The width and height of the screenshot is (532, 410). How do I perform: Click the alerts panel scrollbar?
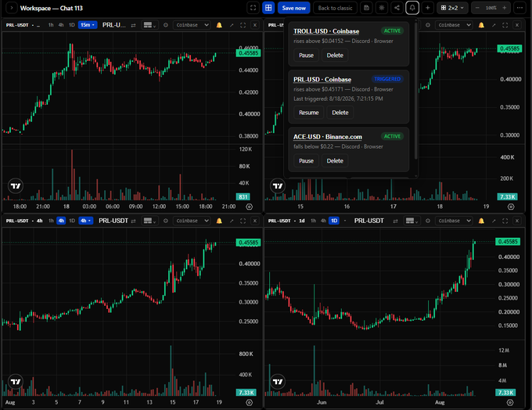point(415,91)
